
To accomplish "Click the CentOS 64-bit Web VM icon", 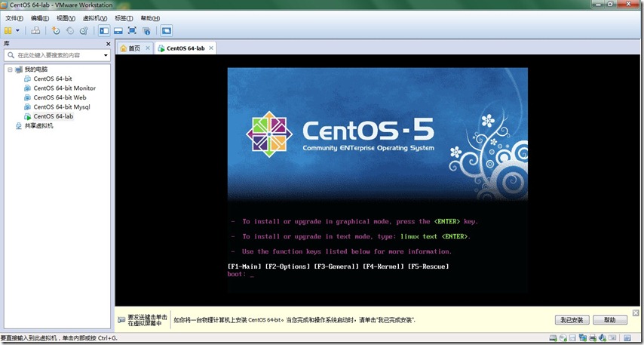I will (x=27, y=97).
